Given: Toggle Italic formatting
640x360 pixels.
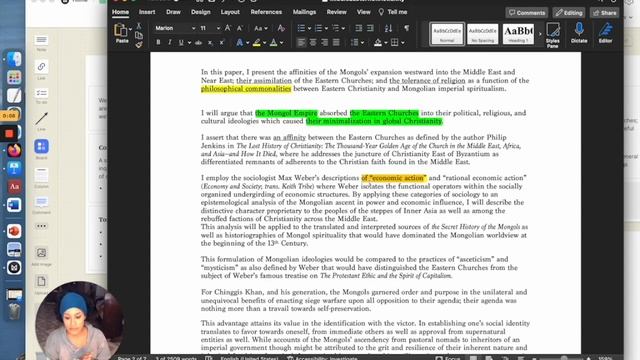Looking at the screenshot, I should pos(170,42).
